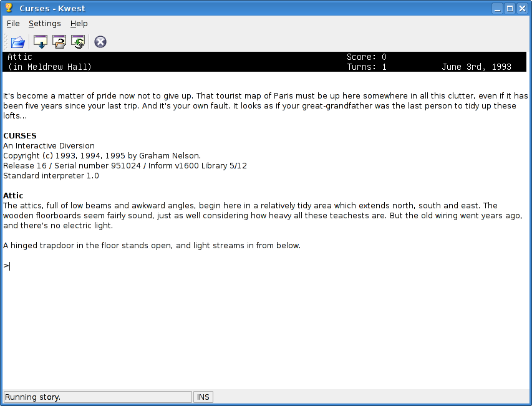Open the Help menu
The width and height of the screenshot is (532, 406).
tap(79, 24)
